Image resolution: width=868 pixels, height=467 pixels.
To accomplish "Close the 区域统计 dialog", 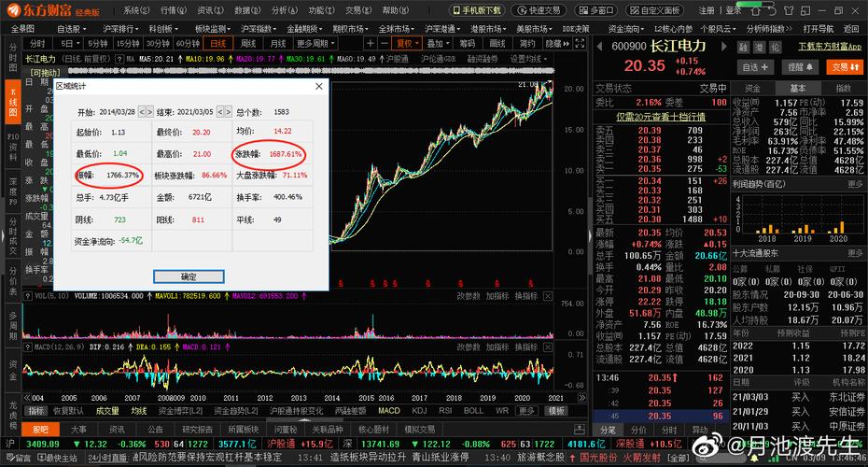I will (x=319, y=87).
